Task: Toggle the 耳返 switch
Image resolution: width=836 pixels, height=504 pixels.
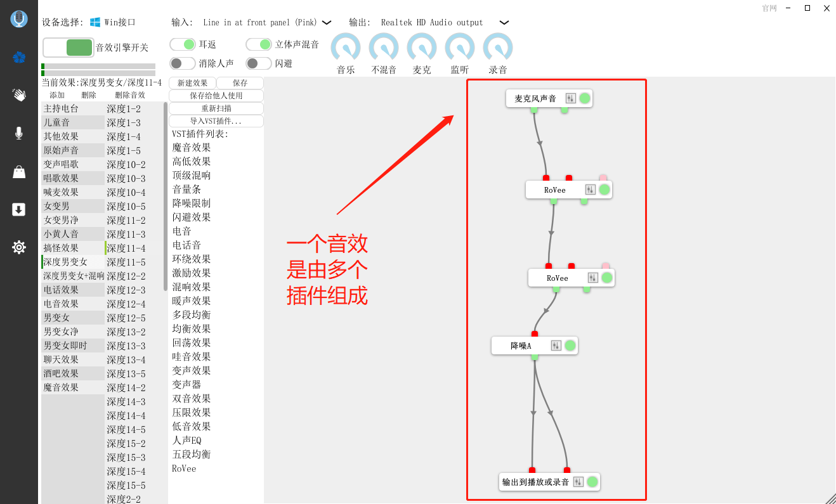Action: point(183,44)
